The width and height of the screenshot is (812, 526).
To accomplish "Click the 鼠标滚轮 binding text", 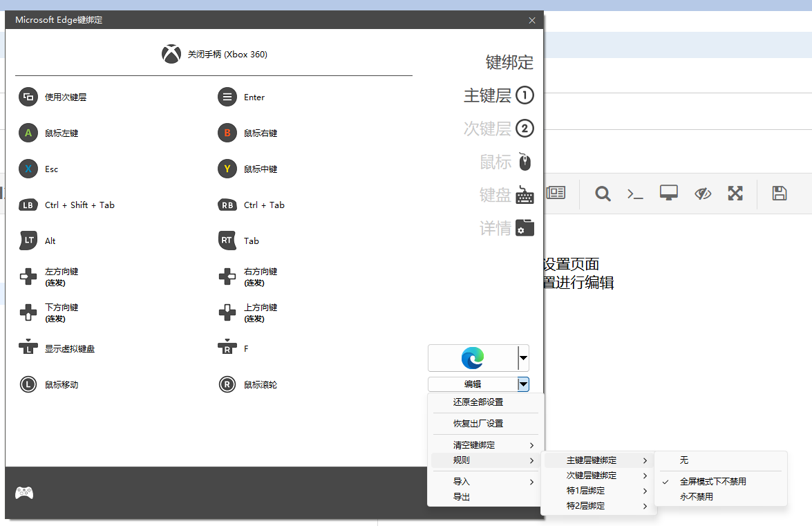I will (x=261, y=385).
